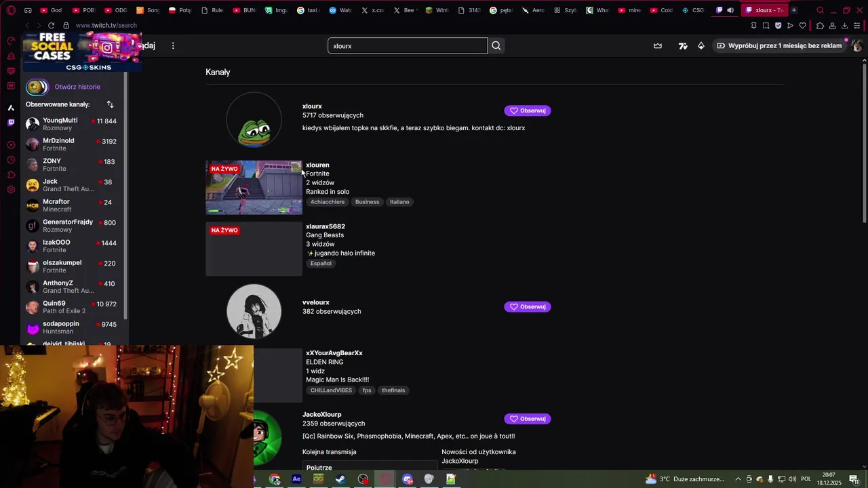This screenshot has height=488, width=868.
Task: Switch to the xlourx Twitch browser tab
Action: pyautogui.click(x=764, y=10)
